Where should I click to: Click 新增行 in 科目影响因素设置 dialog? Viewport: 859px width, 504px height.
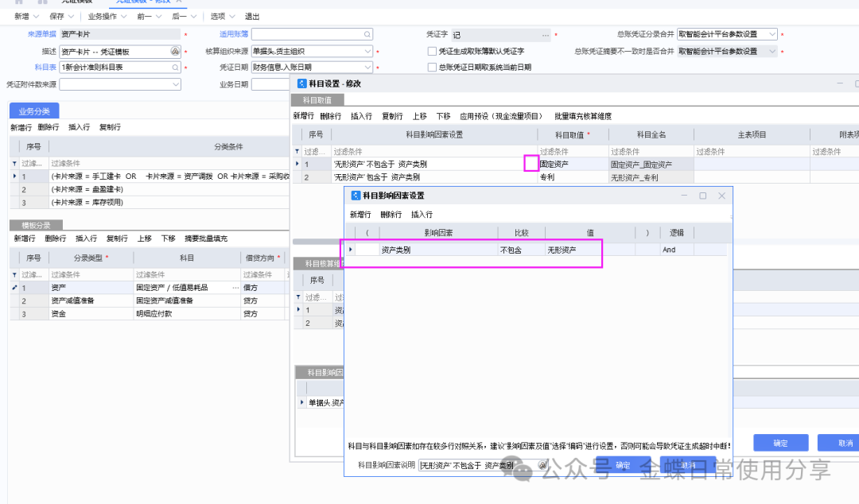click(x=360, y=215)
